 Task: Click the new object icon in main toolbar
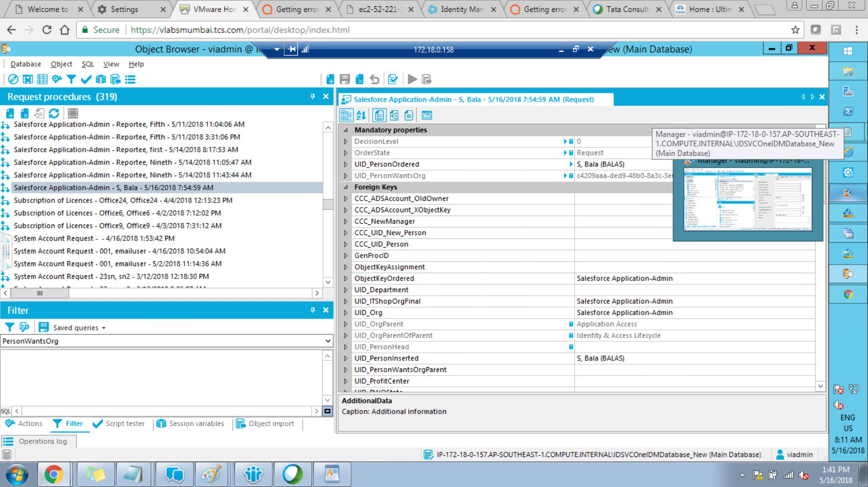click(331, 79)
